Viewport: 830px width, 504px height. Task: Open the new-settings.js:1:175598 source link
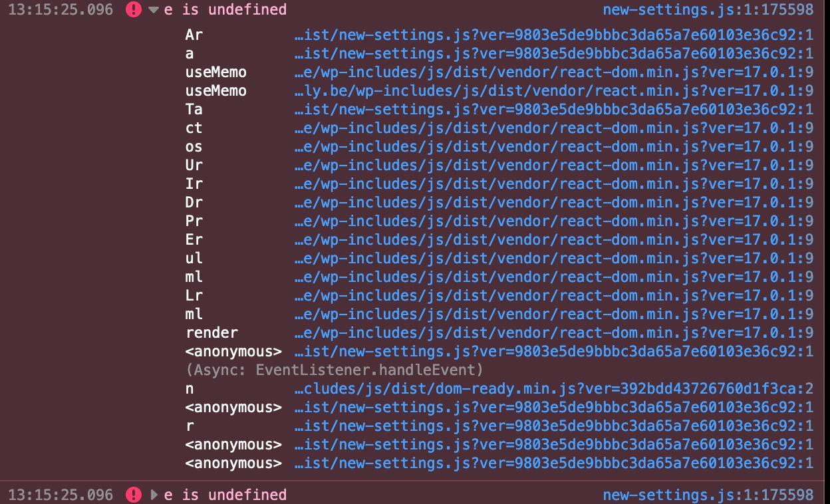click(707, 10)
